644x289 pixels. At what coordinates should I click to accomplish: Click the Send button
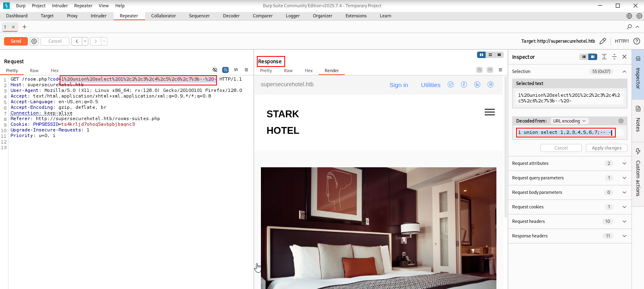point(16,41)
